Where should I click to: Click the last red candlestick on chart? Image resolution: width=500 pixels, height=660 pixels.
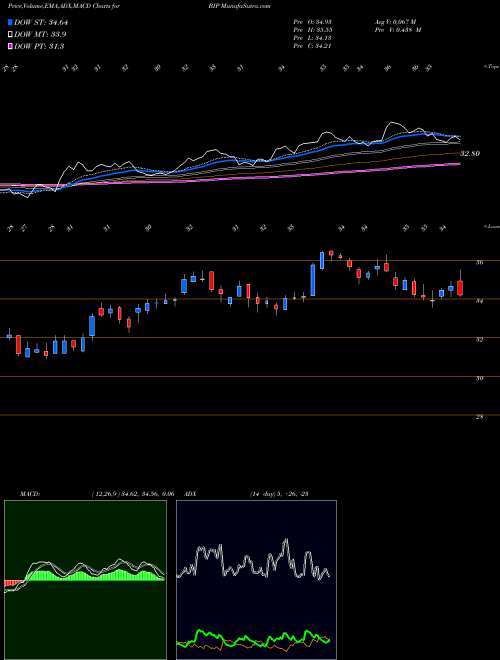[x=460, y=287]
